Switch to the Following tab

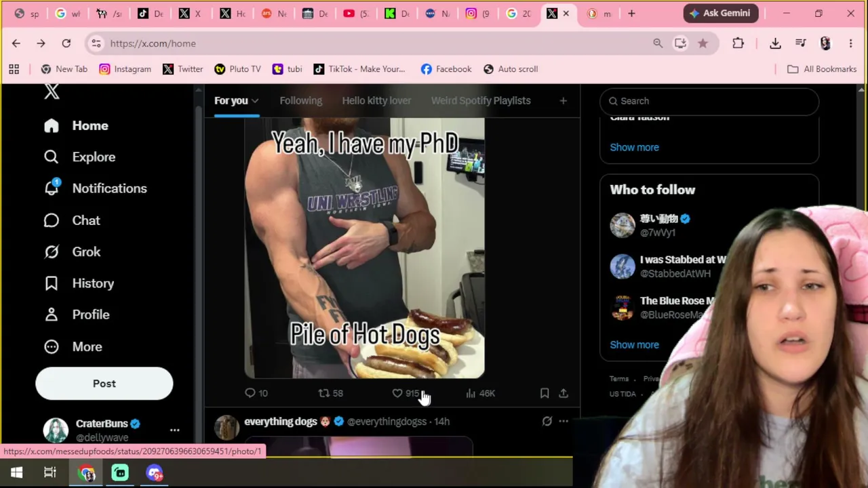(x=300, y=100)
